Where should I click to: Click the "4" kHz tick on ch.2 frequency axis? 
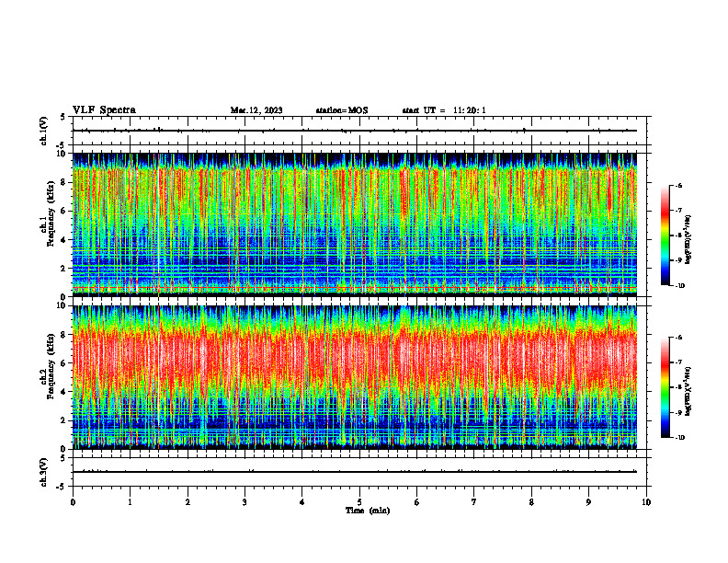64,392
